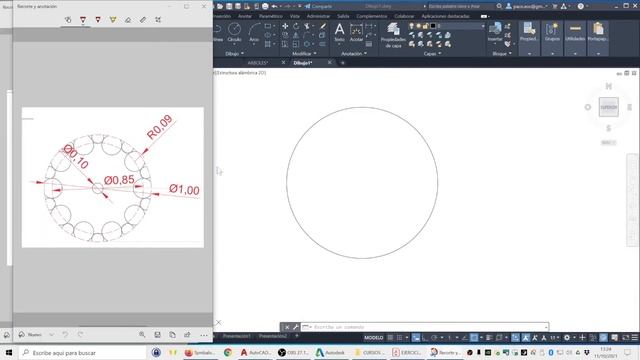Select the ballpoint pen in Recorte y anotación
The image size is (640, 360).
click(83, 20)
